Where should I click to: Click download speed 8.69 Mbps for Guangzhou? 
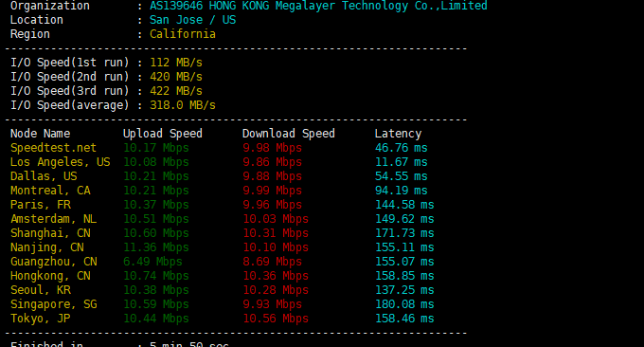[x=273, y=262]
